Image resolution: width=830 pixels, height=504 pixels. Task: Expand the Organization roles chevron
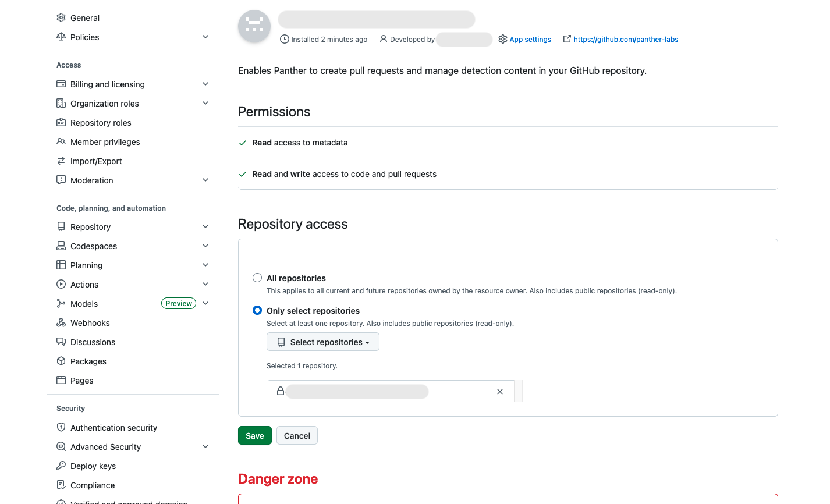coord(205,104)
